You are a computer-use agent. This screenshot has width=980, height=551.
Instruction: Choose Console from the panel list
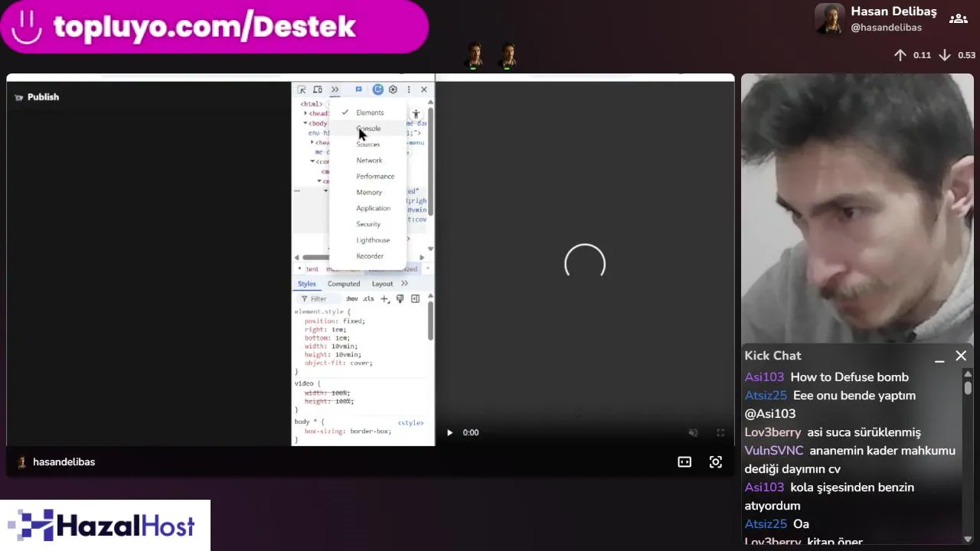368,129
